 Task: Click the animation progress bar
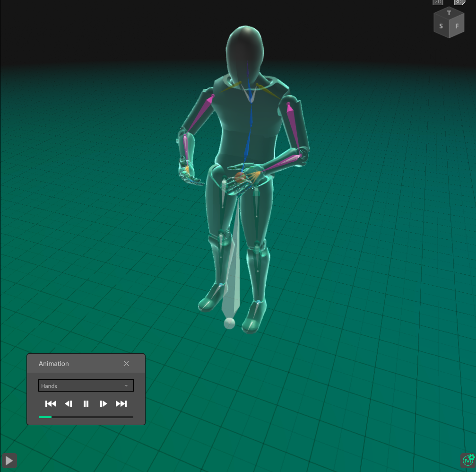pos(86,417)
